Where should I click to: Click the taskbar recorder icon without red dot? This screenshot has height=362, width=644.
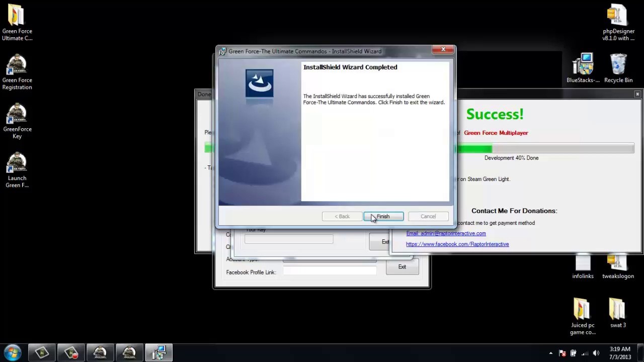click(42, 353)
